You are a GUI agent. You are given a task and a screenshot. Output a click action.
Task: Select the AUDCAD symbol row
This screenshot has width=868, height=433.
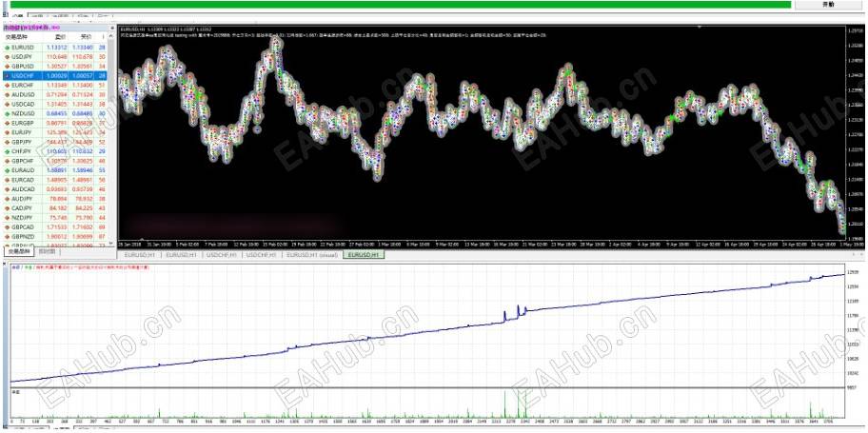point(55,189)
